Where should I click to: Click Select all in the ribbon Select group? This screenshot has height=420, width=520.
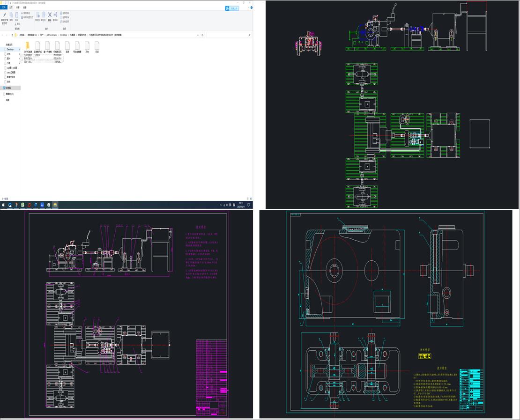[x=65, y=13]
